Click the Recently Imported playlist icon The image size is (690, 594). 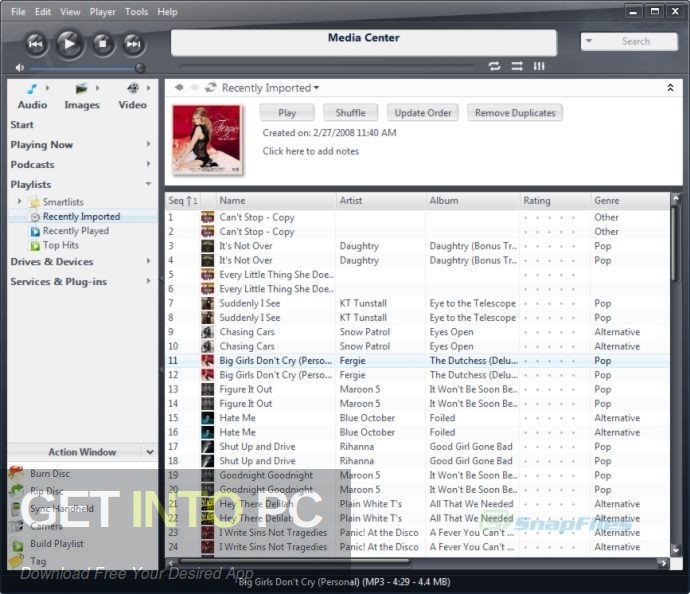click(35, 217)
